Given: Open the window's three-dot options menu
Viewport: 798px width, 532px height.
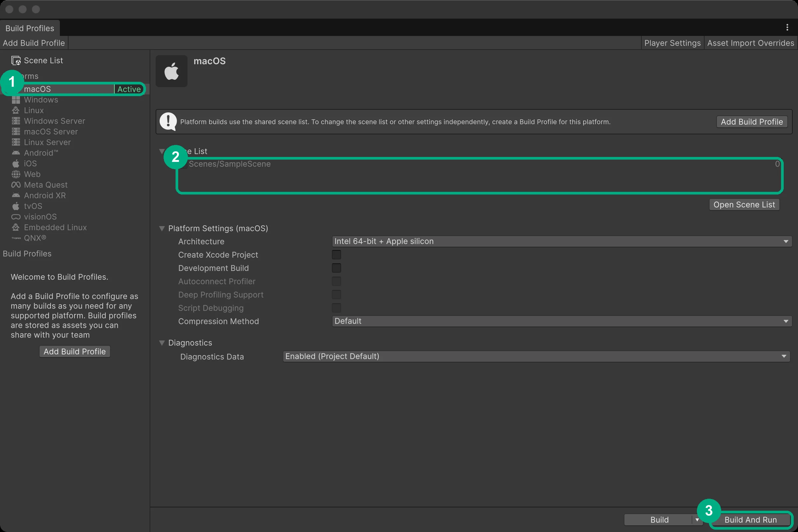Looking at the screenshot, I should coord(787,28).
